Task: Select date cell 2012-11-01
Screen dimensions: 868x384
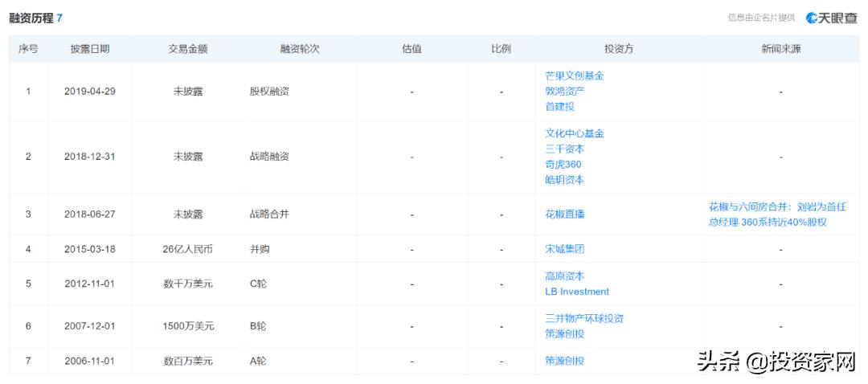Action: (90, 284)
